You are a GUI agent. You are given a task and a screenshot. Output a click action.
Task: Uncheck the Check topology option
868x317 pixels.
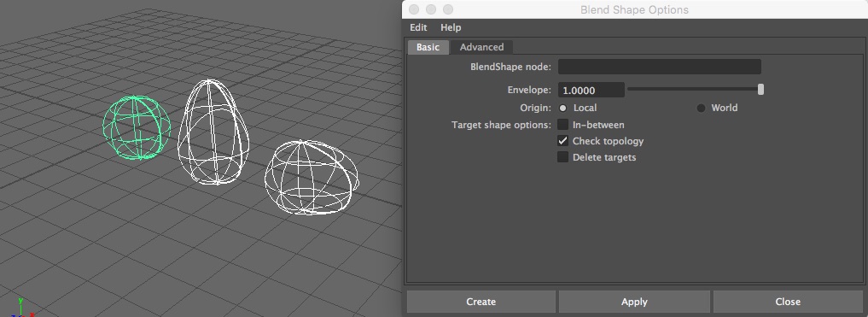coord(563,141)
